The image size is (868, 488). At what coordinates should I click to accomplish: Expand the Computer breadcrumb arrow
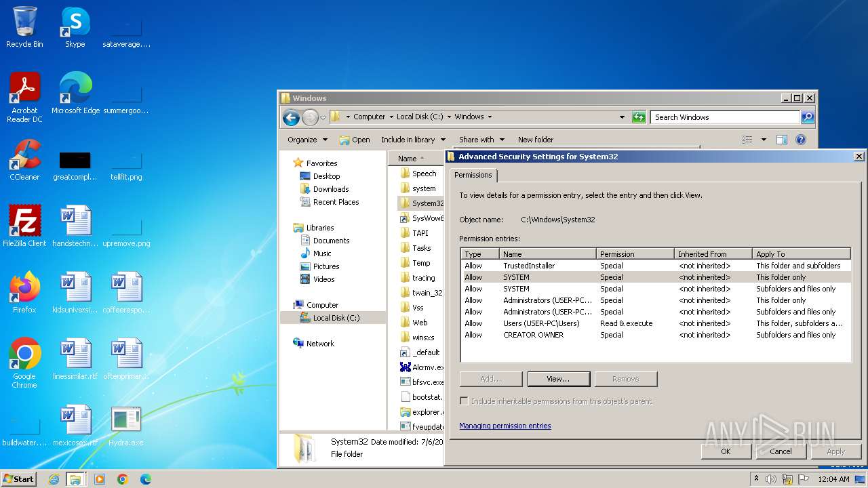pyautogui.click(x=391, y=117)
